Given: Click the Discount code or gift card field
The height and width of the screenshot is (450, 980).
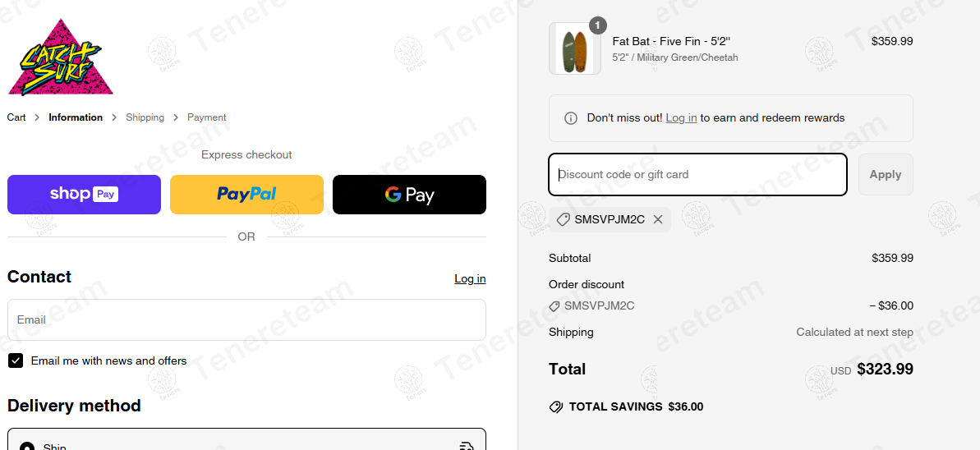Looking at the screenshot, I should tap(697, 174).
